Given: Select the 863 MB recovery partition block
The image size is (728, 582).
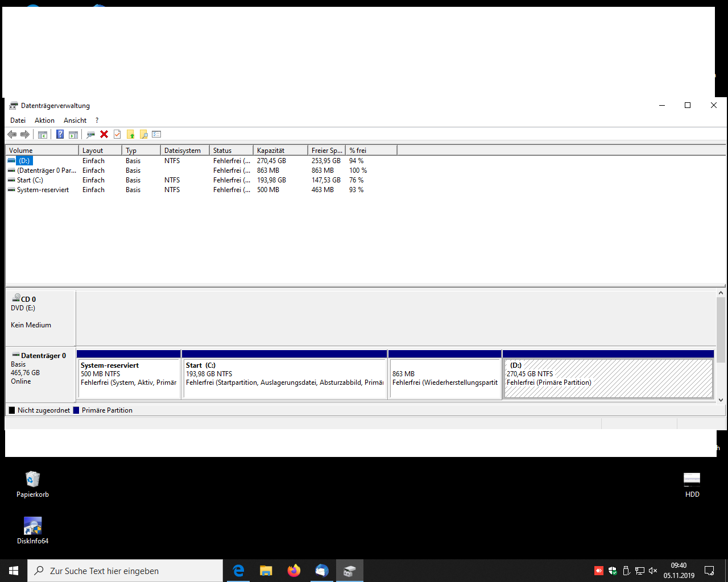Looking at the screenshot, I should (445, 375).
